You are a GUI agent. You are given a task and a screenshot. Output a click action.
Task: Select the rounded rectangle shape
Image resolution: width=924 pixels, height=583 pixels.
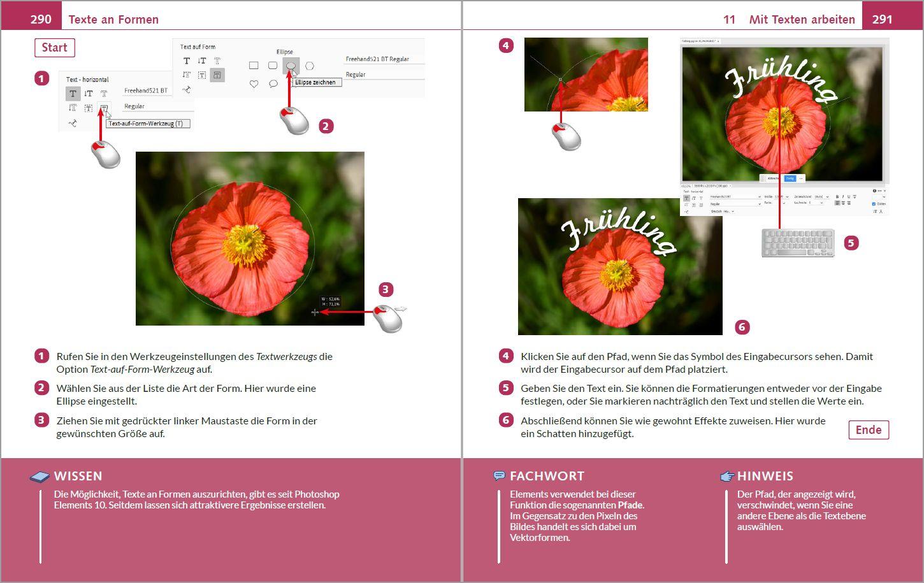[x=272, y=64]
